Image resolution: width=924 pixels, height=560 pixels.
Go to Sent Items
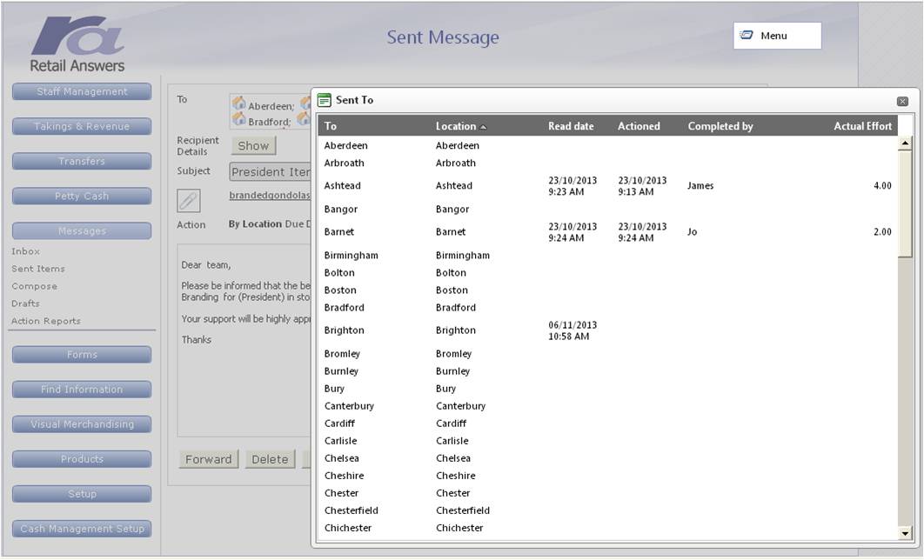pyautogui.click(x=38, y=269)
